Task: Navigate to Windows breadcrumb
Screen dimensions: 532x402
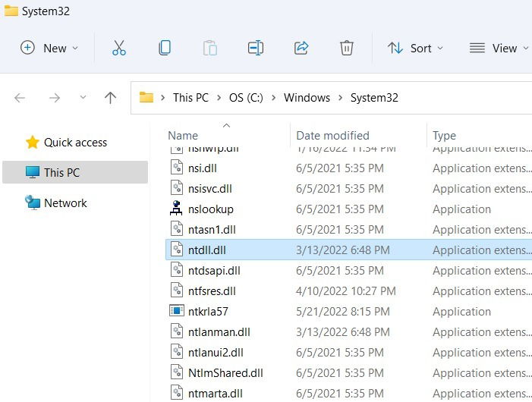Action: [x=307, y=98]
